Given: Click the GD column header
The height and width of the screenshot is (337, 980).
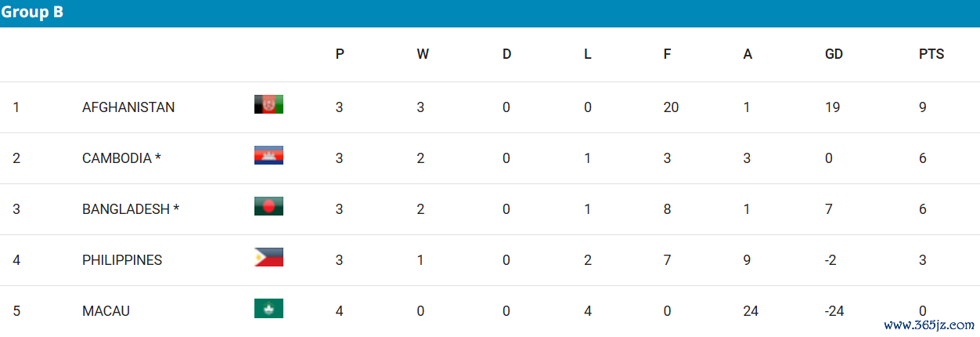Looking at the screenshot, I should [x=834, y=54].
